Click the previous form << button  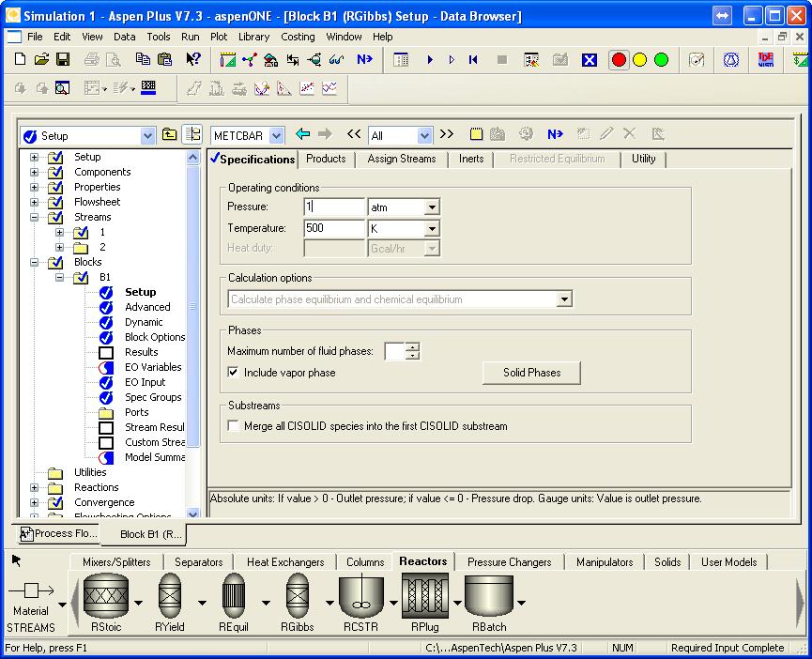[354, 134]
